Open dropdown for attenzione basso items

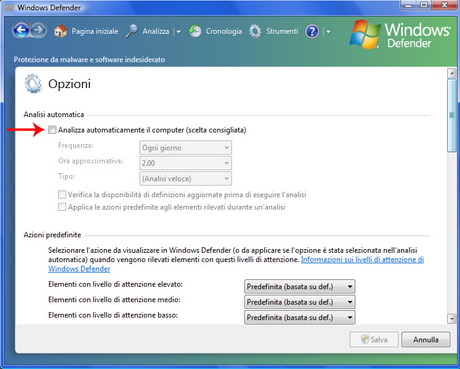[x=299, y=317]
